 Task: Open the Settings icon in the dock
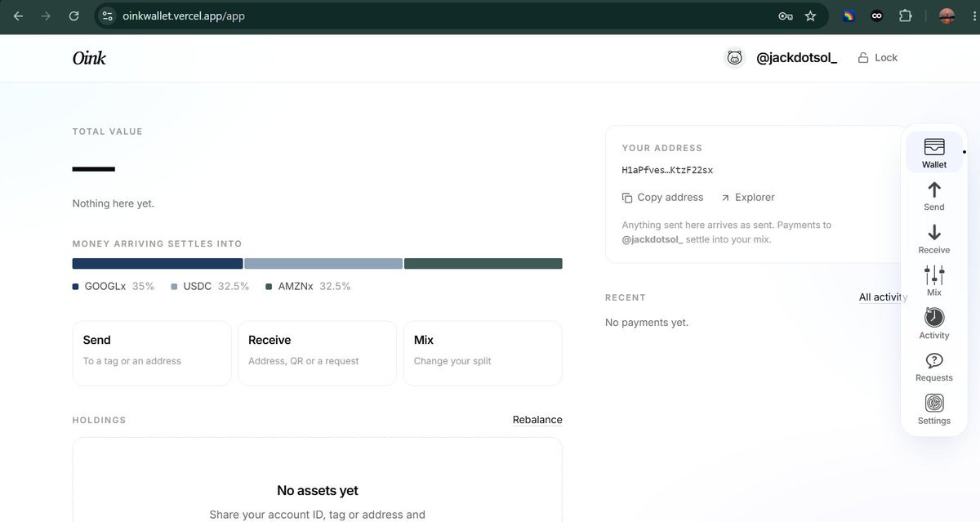[934, 408]
